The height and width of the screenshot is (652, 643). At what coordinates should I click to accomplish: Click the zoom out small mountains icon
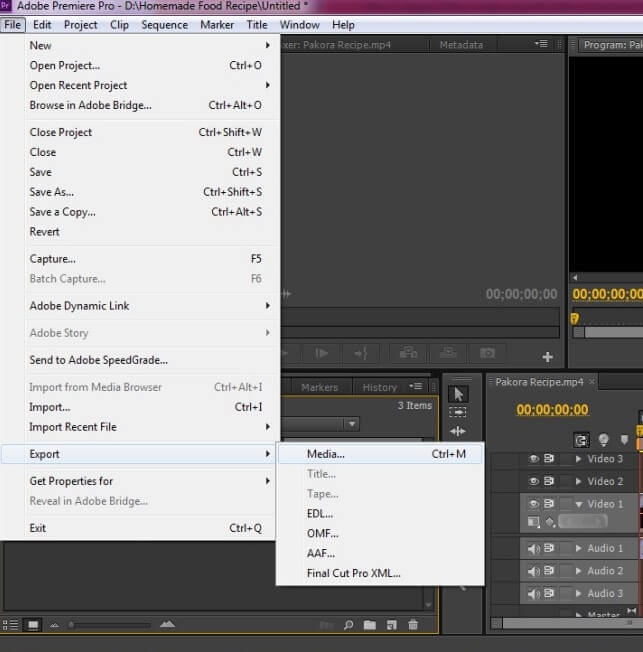[54, 625]
